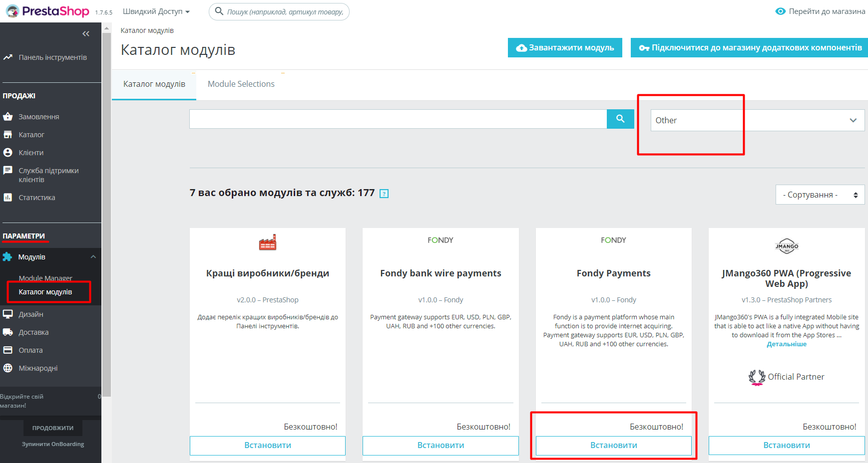The width and height of the screenshot is (868, 463).
Task: Collapse the sidebar with double-chevron icon
Action: [86, 34]
